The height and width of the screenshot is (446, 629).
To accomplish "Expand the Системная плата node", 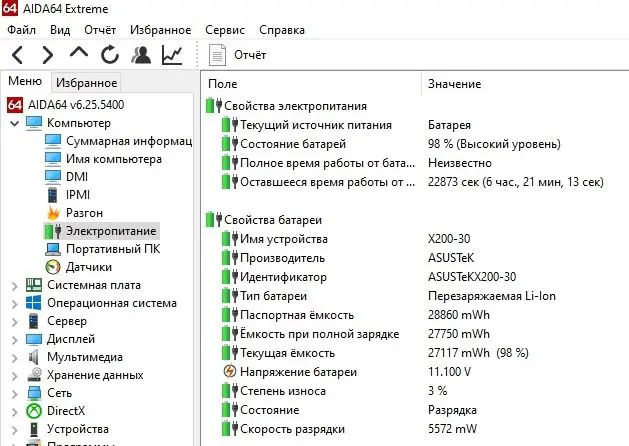I will (14, 286).
